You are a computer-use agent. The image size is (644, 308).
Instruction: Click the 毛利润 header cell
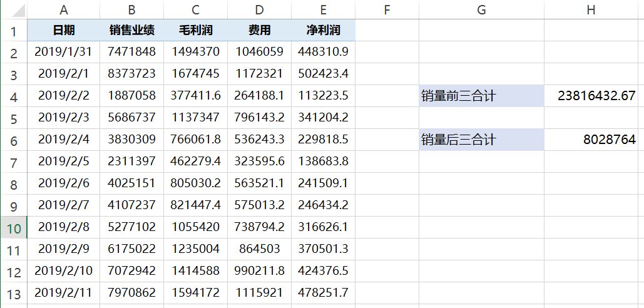(195, 30)
